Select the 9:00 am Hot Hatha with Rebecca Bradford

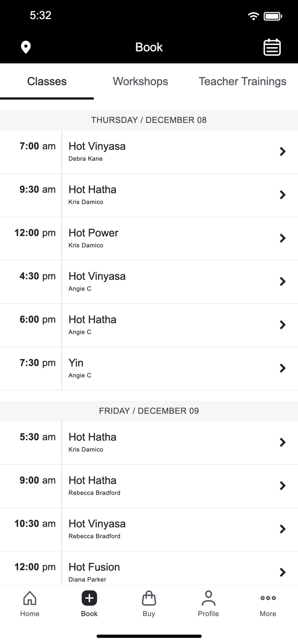149,486
